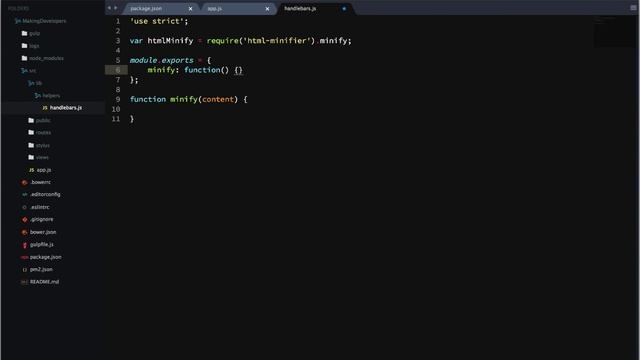640x360 pixels.
Task: Click the bower icon next to bower.json
Action: coord(24,232)
